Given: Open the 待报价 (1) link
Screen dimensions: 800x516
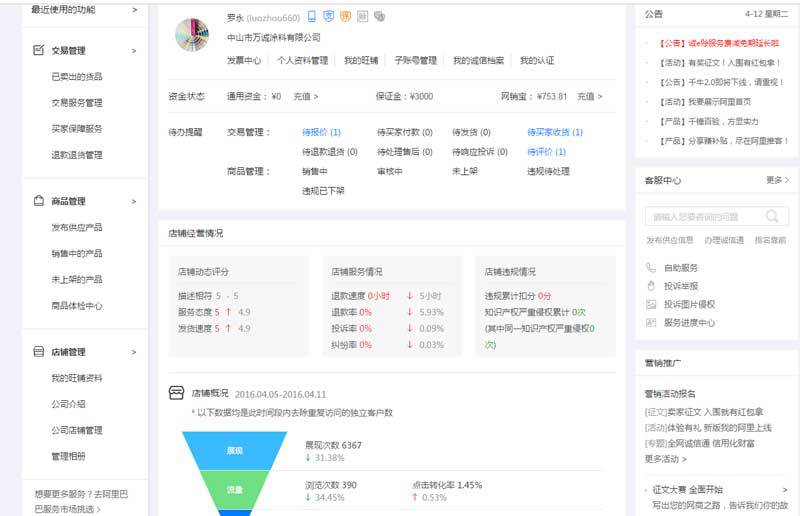Looking at the screenshot, I should (321, 132).
